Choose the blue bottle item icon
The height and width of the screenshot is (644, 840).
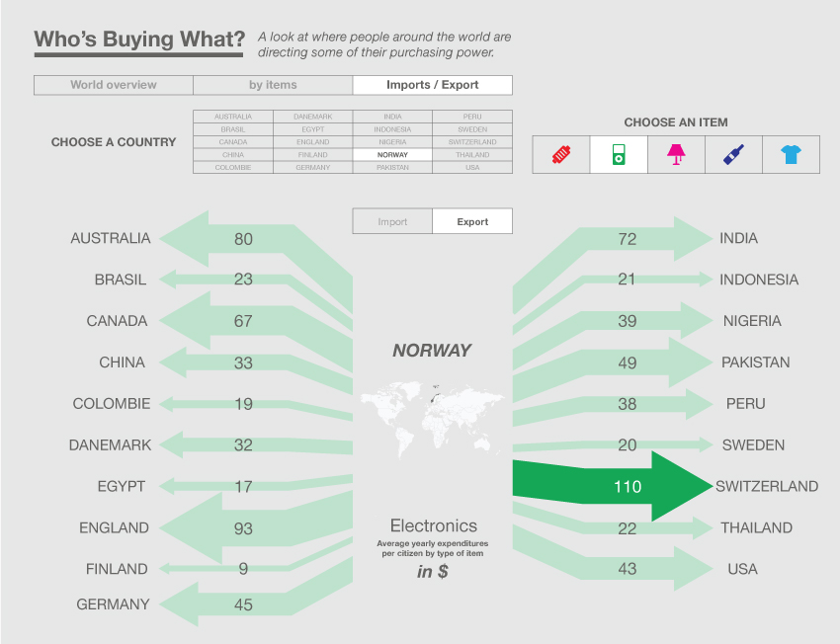733,154
